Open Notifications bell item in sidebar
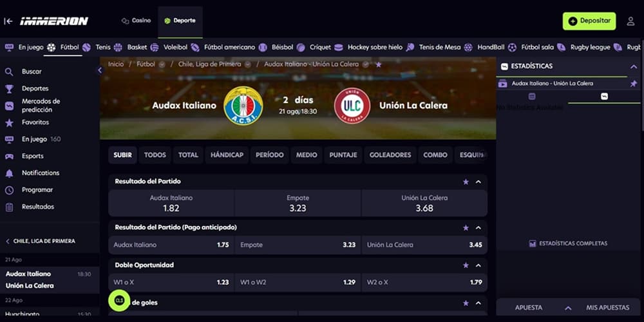Screen dimensions: 644x322 click(x=50, y=173)
